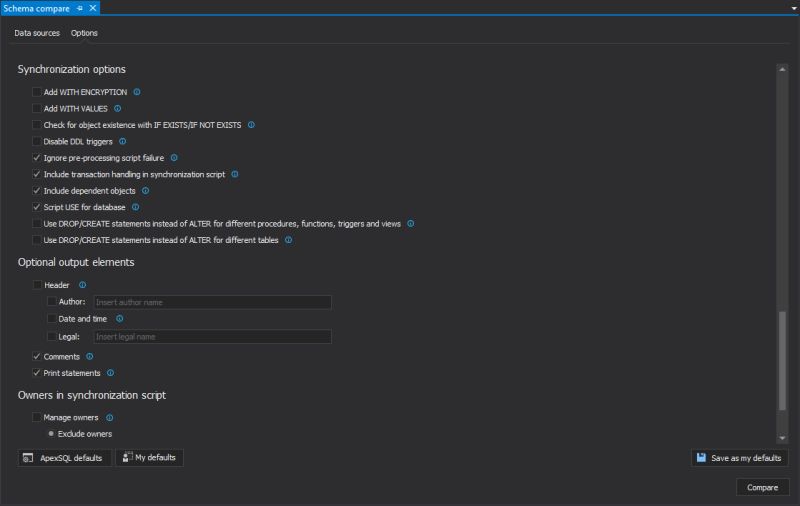The width and height of the screenshot is (800, 506).
Task: Click info icon next to Manage owners
Action: pyautogui.click(x=109, y=417)
